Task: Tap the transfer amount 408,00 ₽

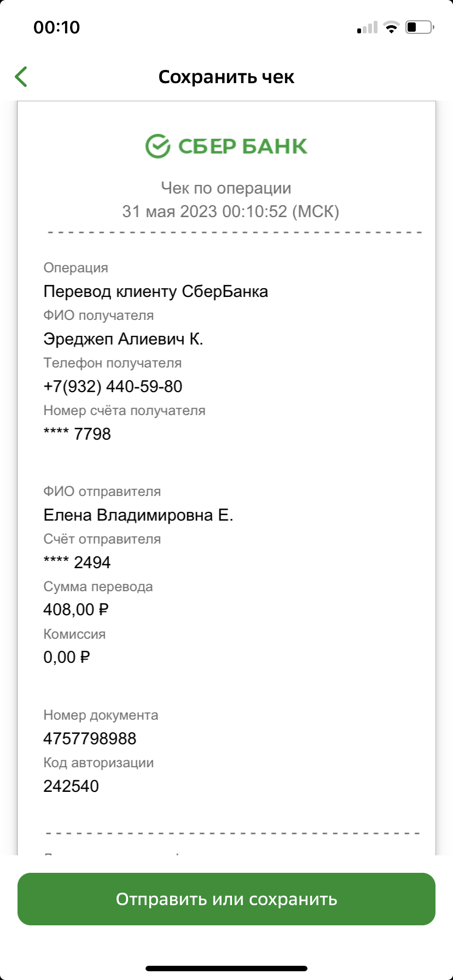Action: [76, 610]
